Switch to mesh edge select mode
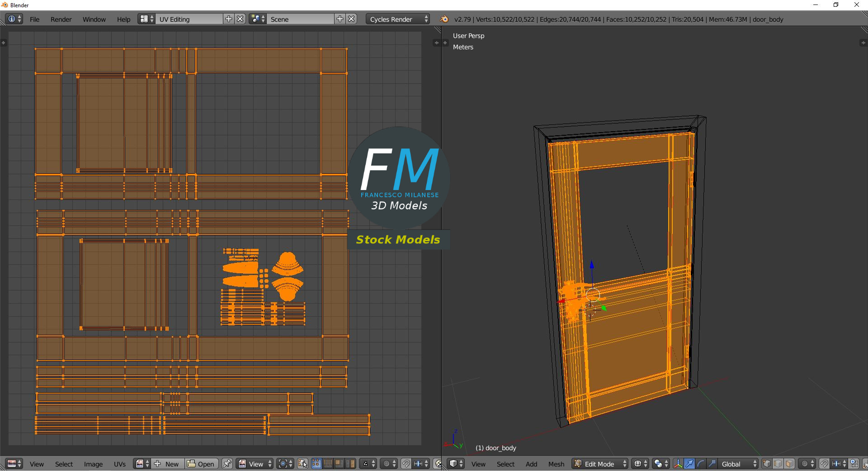 pyautogui.click(x=778, y=464)
